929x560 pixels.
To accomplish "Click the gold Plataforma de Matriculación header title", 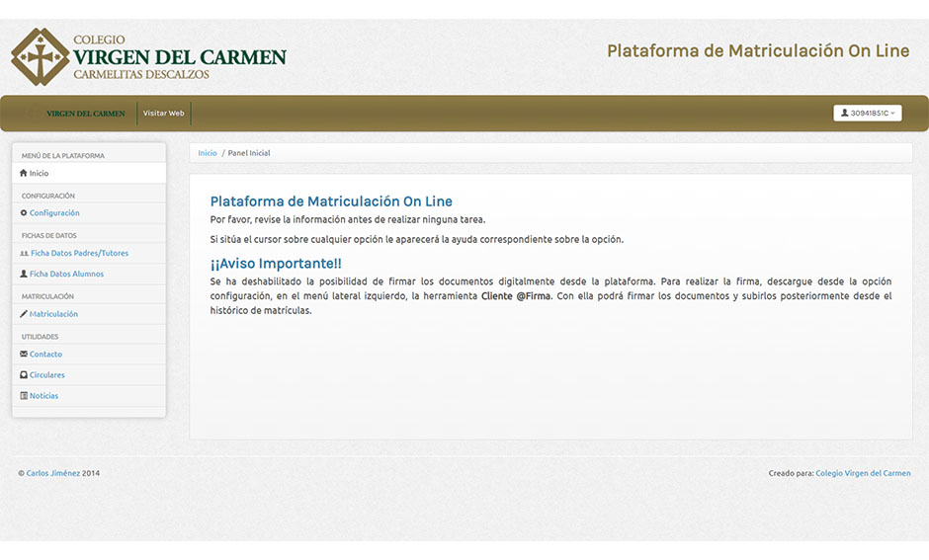I will click(757, 50).
